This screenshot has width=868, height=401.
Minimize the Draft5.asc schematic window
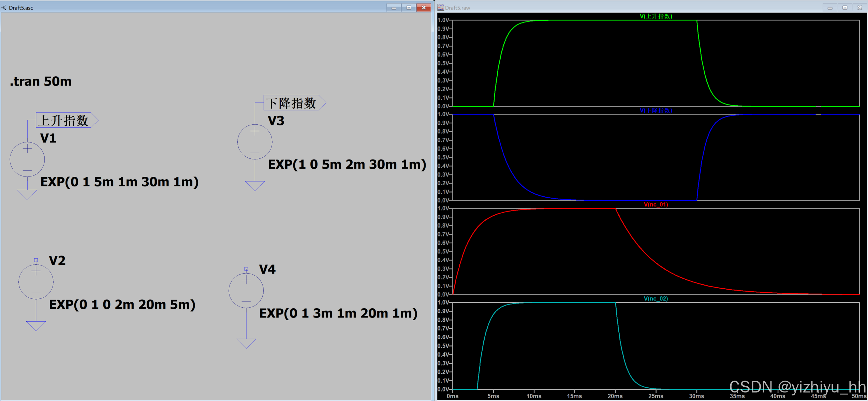click(394, 7)
